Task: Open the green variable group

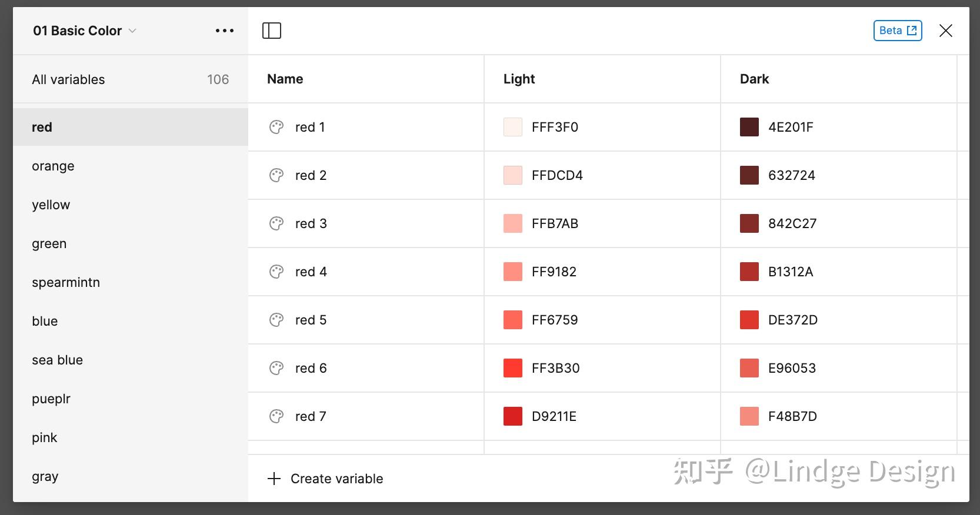Action: tap(49, 244)
